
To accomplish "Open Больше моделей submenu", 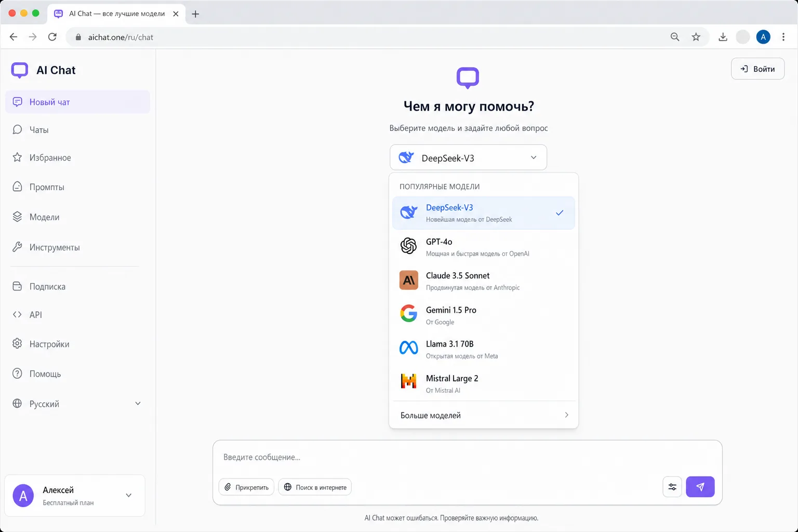I will click(x=483, y=415).
